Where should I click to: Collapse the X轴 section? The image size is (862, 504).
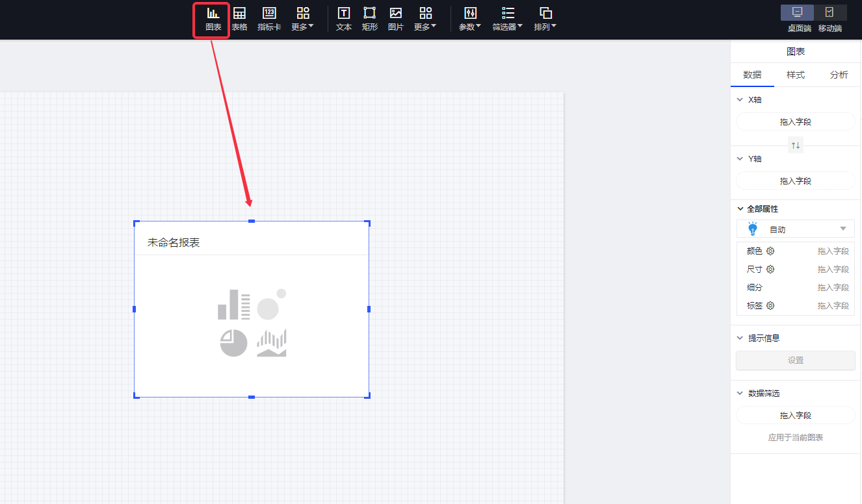740,100
